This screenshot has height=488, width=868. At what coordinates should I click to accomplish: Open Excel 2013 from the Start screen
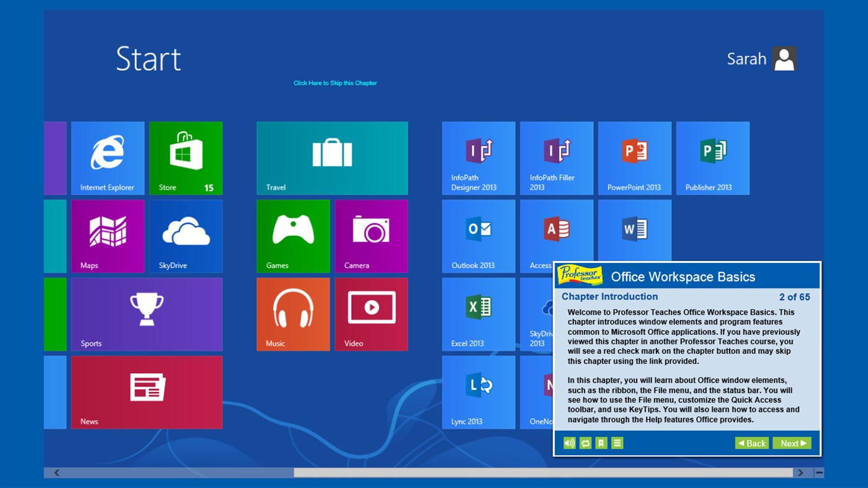478,313
